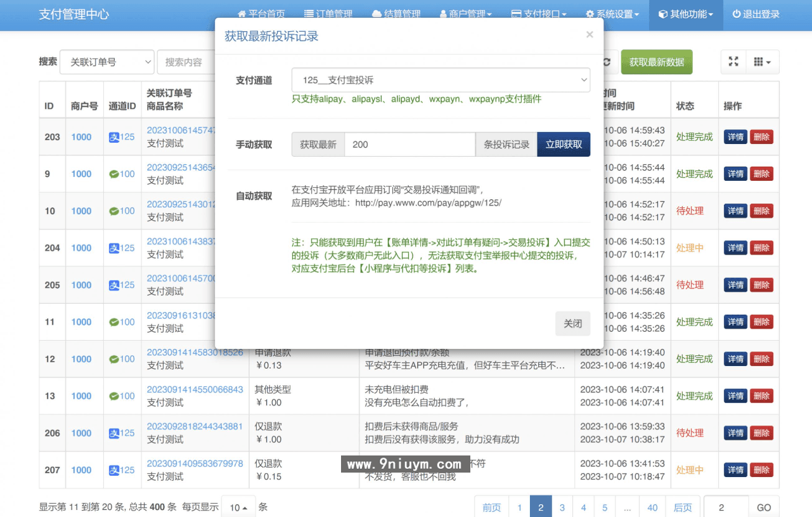Viewport: 812px width, 517px height.
Task: Click Alipay channel icon in row 205
Action: point(114,285)
